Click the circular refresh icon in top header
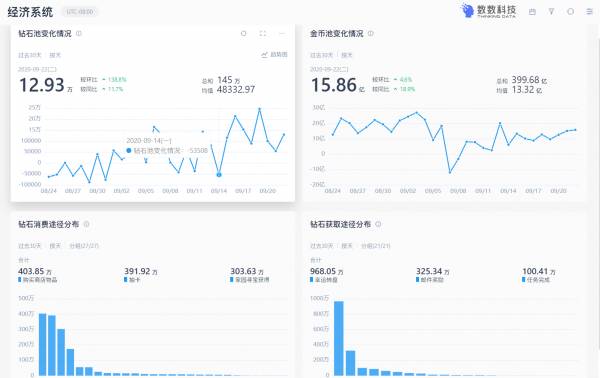The width and height of the screenshot is (600, 378). (570, 12)
